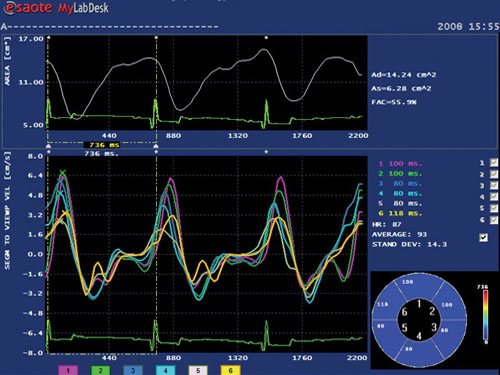
Task: Click the green X peak marker on velocity curve
Action: click(63, 173)
